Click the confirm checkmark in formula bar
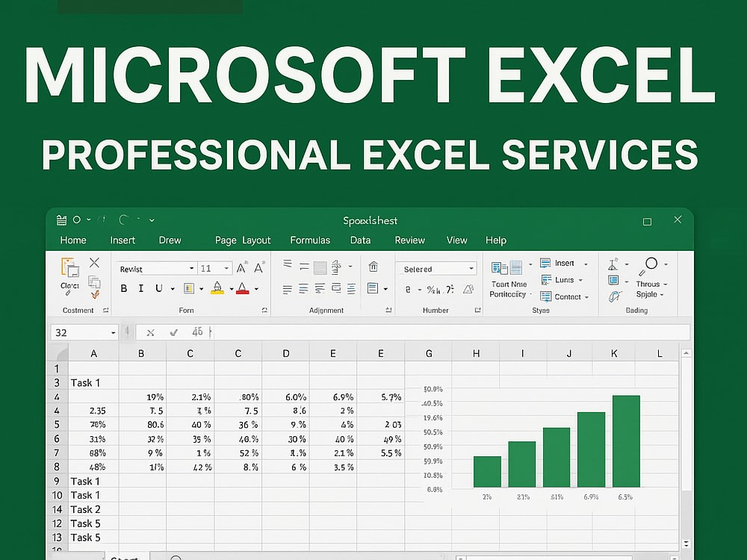The height and width of the screenshot is (560, 747). point(174,332)
